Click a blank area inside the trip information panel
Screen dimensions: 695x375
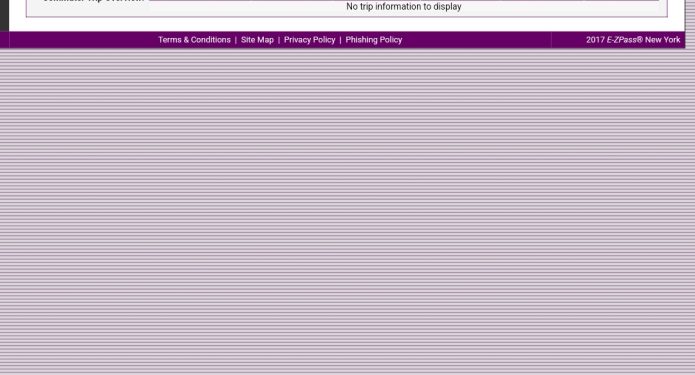(x=177, y=9)
